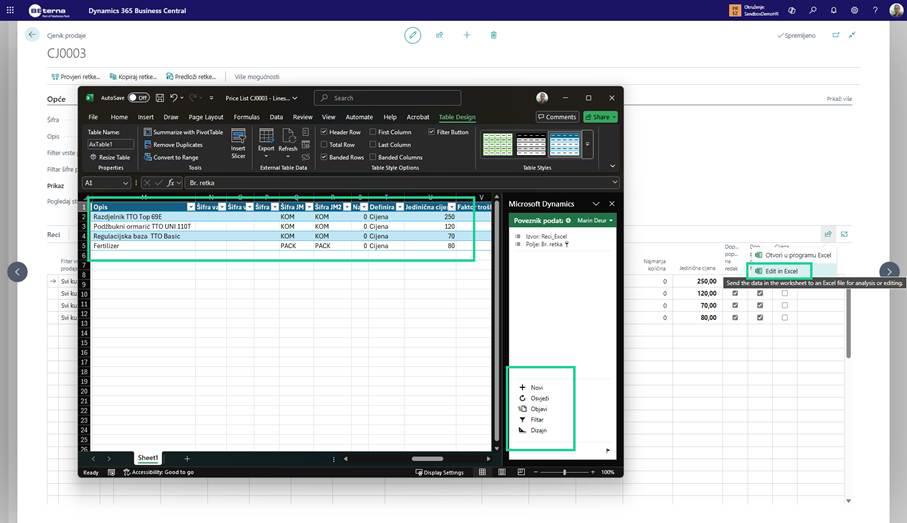Enable the First Column checkbox
The image size is (907, 523).
373,132
